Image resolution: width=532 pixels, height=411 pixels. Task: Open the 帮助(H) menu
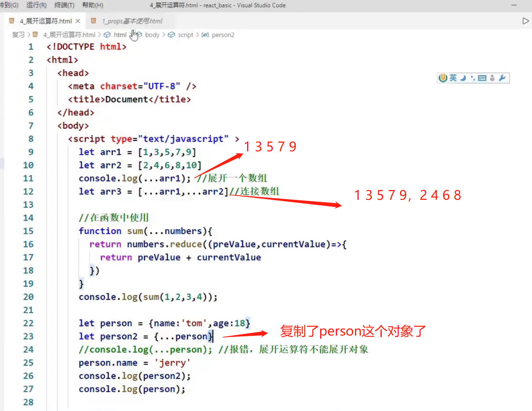point(93,5)
